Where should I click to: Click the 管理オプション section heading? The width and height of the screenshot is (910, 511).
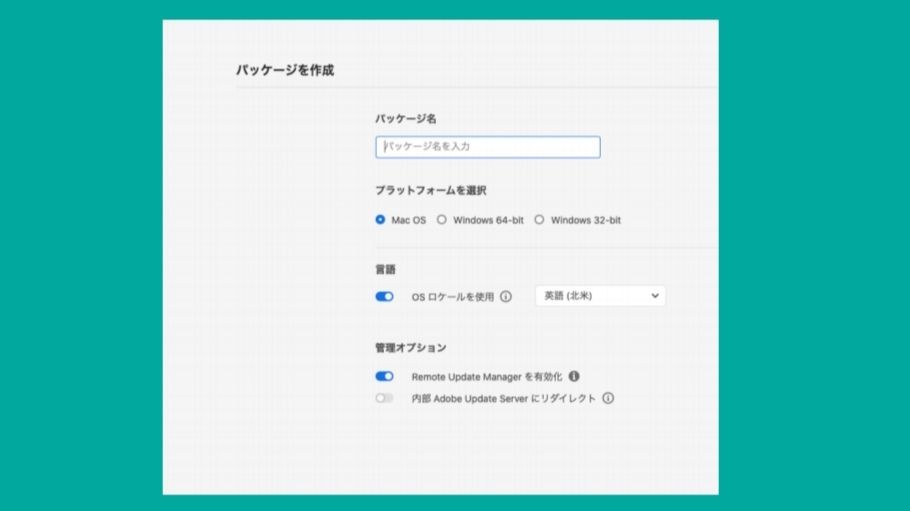tap(410, 348)
